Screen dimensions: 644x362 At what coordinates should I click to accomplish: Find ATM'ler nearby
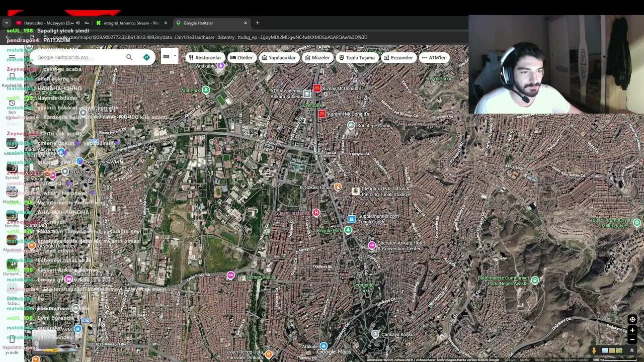click(434, 58)
